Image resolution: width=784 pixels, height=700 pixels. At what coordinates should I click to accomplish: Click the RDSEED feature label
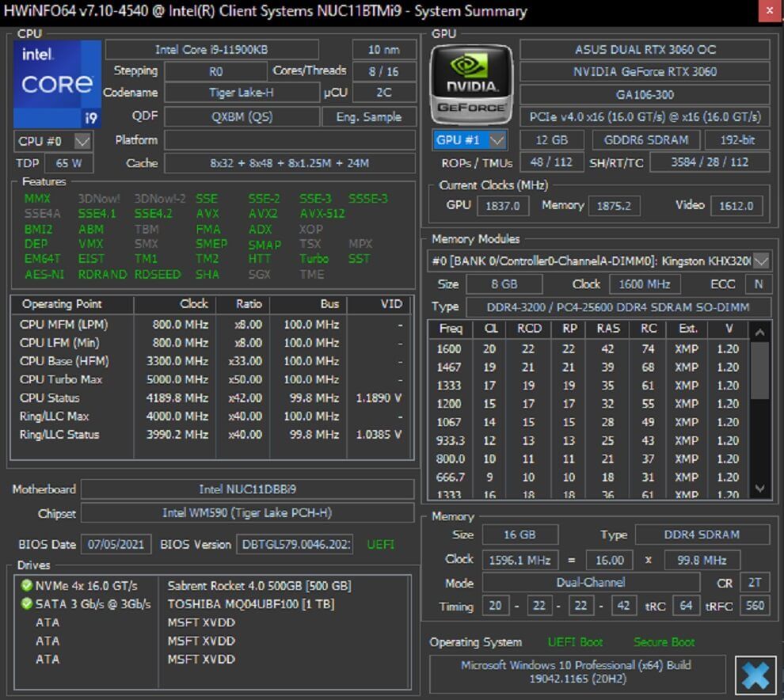(x=158, y=275)
